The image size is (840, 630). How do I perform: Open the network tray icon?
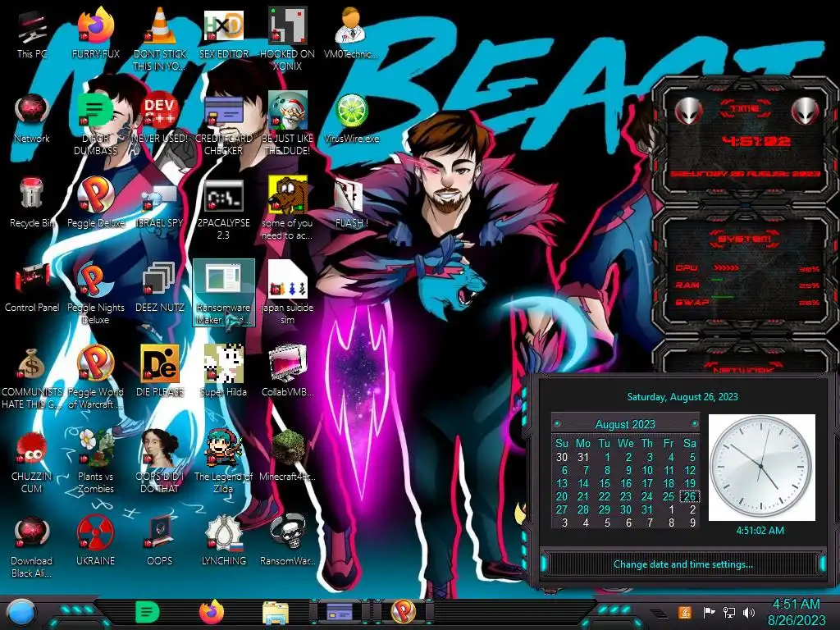[x=728, y=612]
